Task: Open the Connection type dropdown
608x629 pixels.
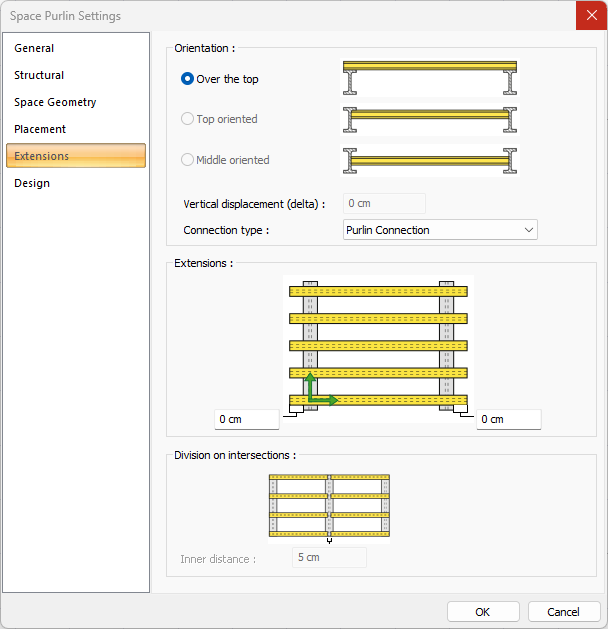Action: coord(440,230)
